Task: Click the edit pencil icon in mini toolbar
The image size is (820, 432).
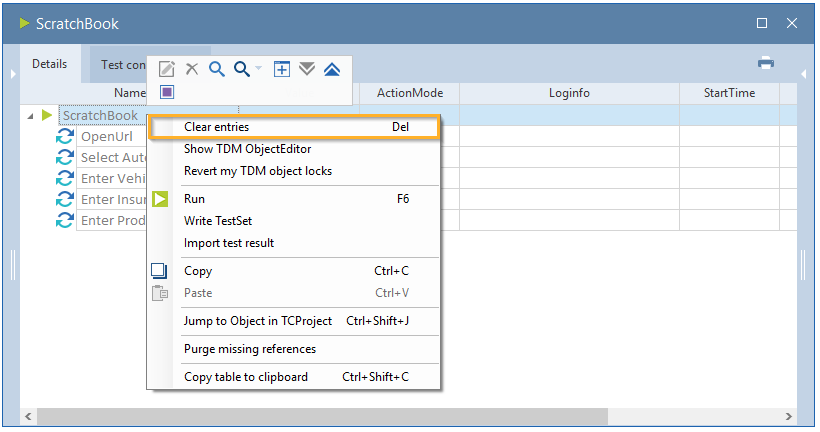Action: (x=167, y=69)
